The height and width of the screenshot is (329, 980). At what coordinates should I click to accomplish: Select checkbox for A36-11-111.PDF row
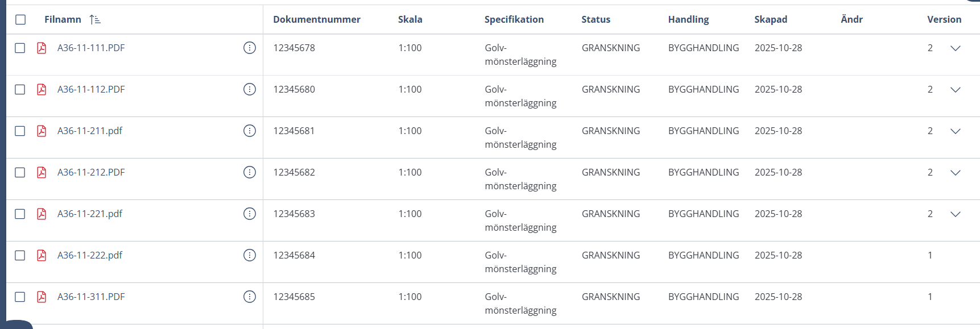coord(20,48)
